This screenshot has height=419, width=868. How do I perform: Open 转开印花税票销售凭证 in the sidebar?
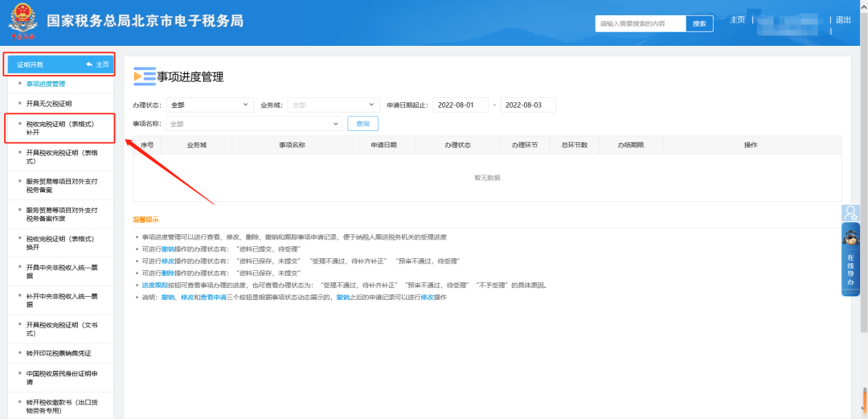(59, 353)
